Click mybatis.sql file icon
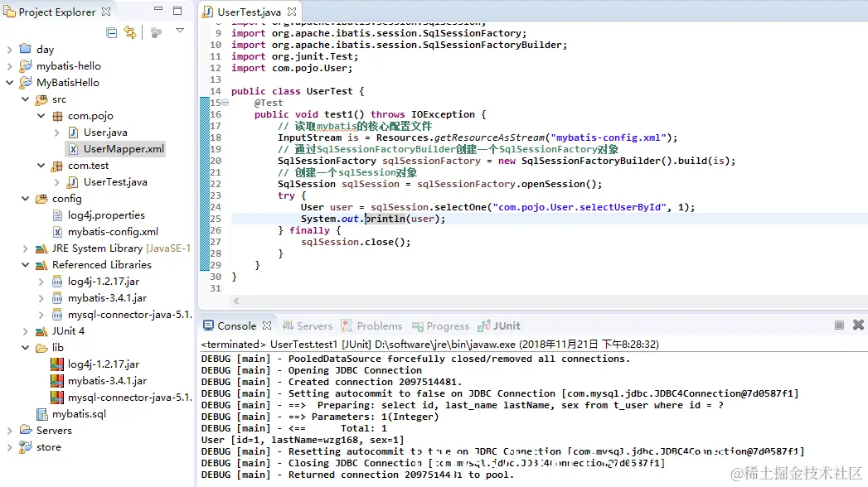The width and height of the screenshot is (868, 487). [41, 414]
